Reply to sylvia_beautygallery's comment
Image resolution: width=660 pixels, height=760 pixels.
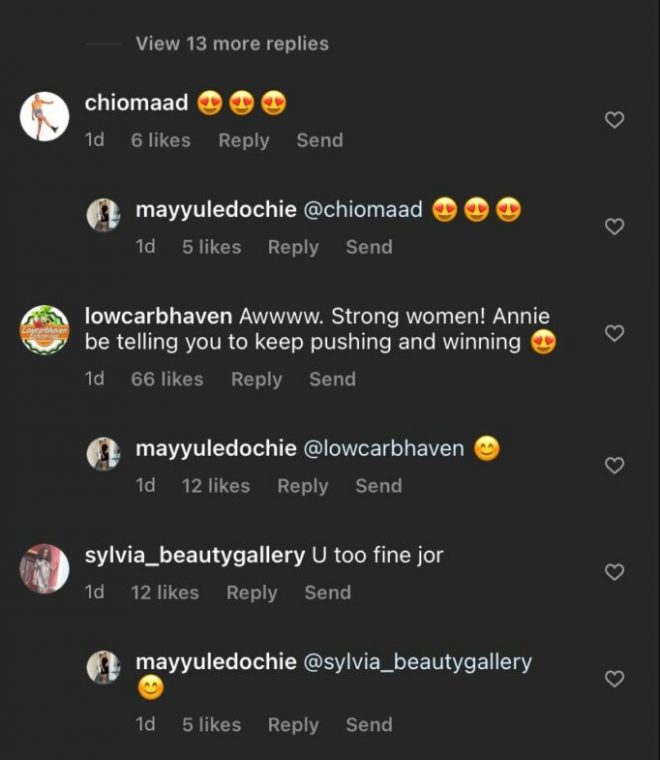[251, 592]
